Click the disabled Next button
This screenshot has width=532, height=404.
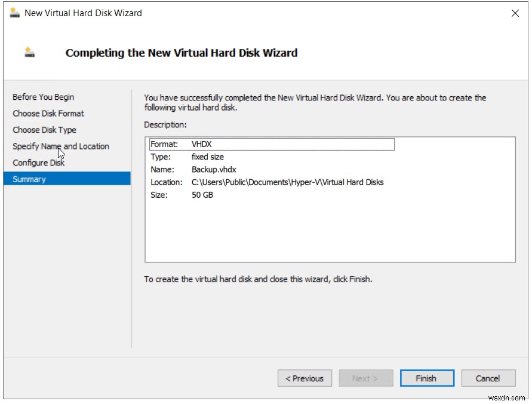[365, 378]
